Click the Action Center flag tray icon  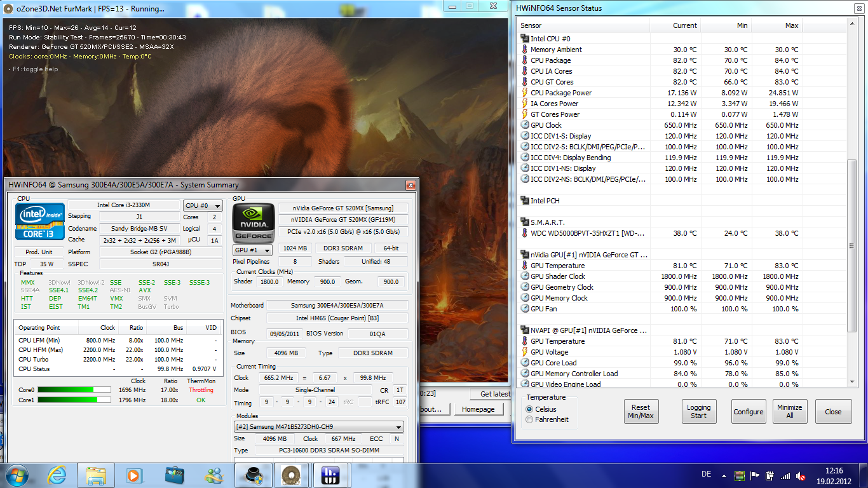(754, 476)
